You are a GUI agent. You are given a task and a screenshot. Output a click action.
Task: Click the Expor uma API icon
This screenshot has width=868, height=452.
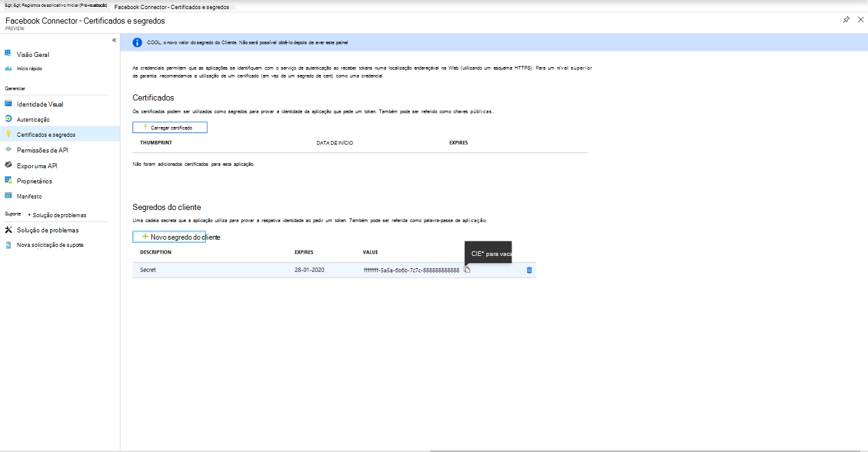click(8, 165)
